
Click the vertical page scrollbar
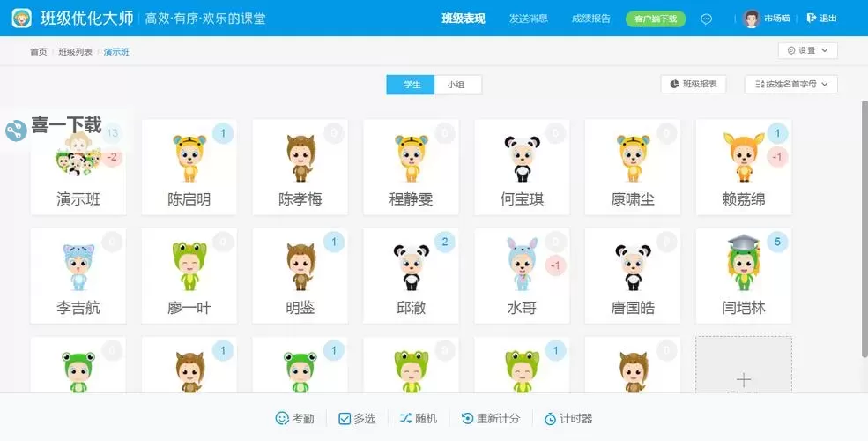click(864, 228)
